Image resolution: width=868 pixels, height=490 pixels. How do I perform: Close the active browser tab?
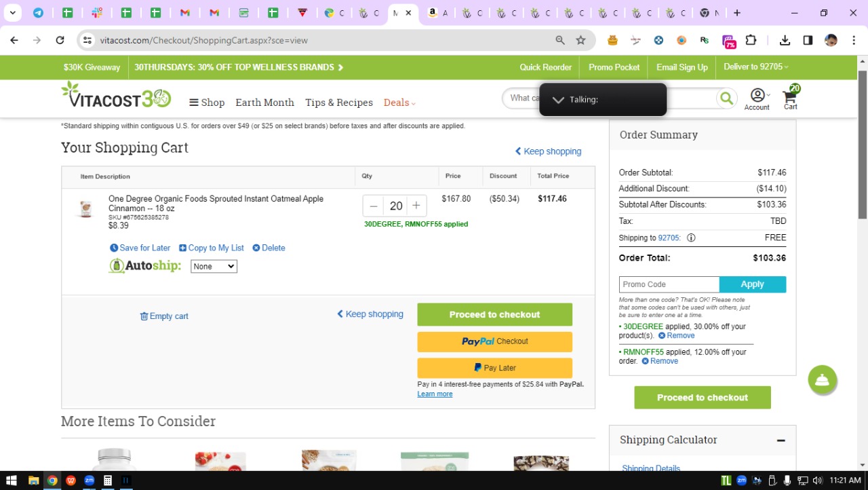click(408, 13)
